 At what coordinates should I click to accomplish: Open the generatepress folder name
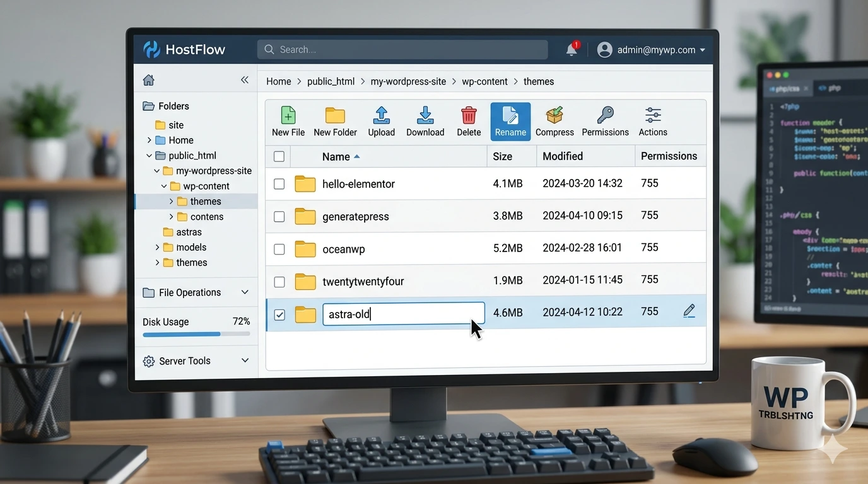[355, 217]
